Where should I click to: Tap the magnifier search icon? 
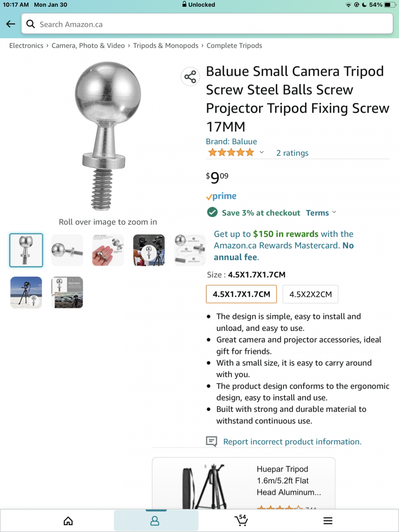coord(31,24)
